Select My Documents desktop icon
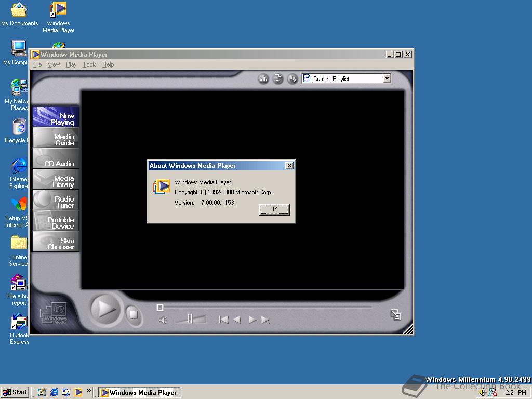Viewport: 532px width, 399px height. click(19, 14)
